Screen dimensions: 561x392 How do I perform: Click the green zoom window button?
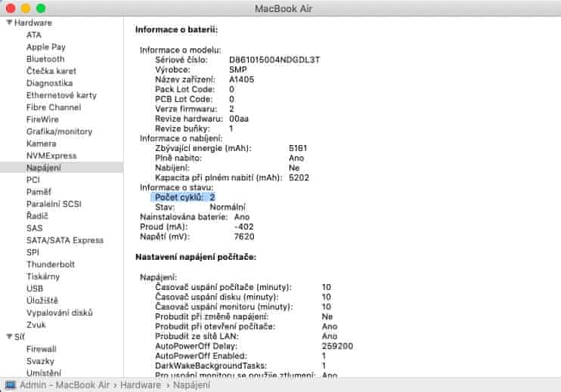(41, 8)
